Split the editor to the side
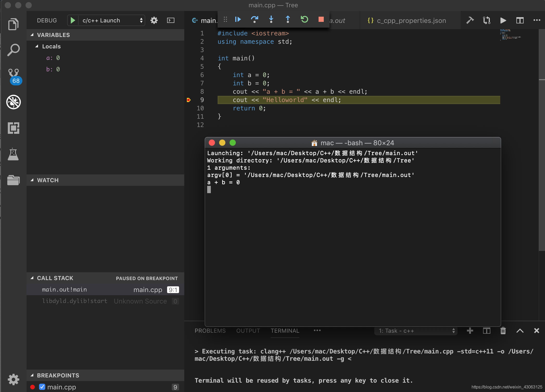This screenshot has width=545, height=392. (x=520, y=20)
